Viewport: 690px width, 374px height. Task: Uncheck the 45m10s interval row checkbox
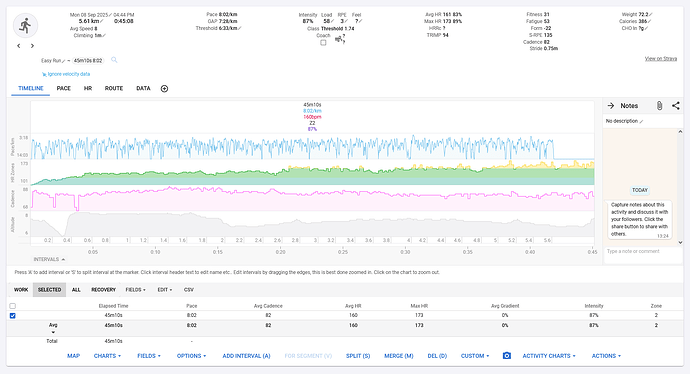pos(12,315)
